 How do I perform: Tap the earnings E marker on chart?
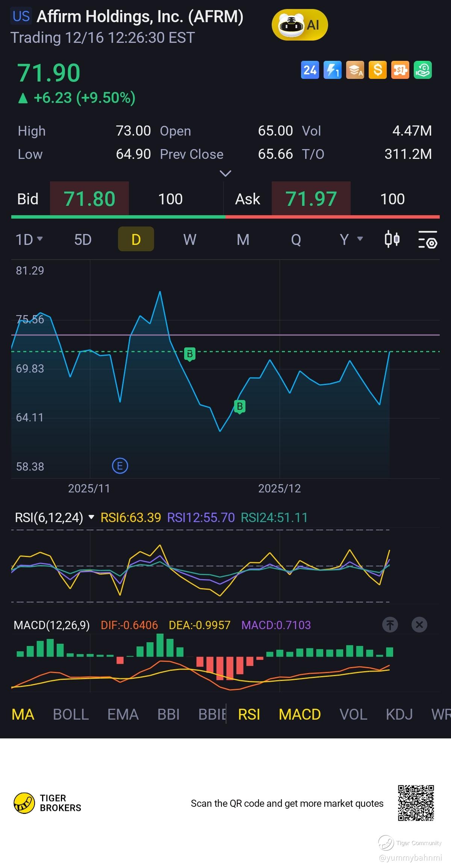(x=120, y=466)
